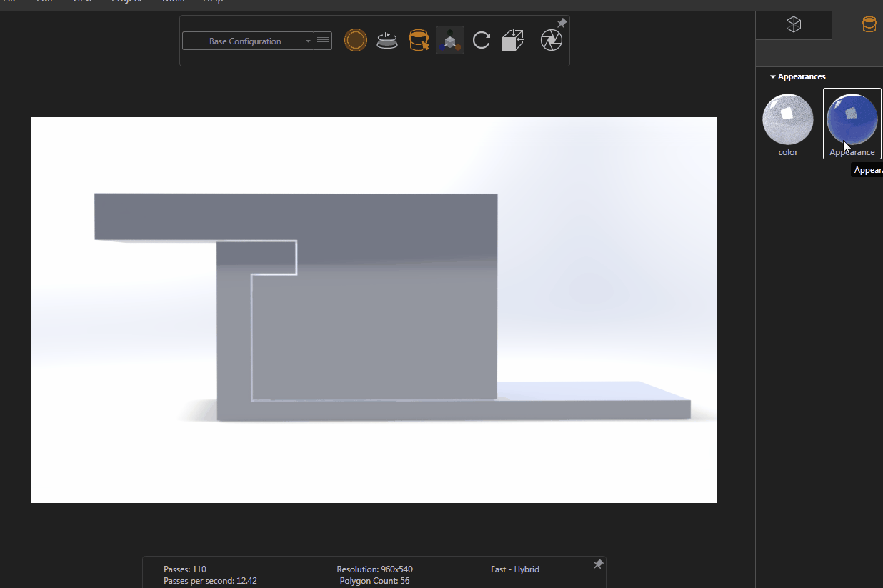Screen dimensions: 883x588
Task: Select the blue 'Appearance' sphere thumbnail
Action: coord(852,119)
